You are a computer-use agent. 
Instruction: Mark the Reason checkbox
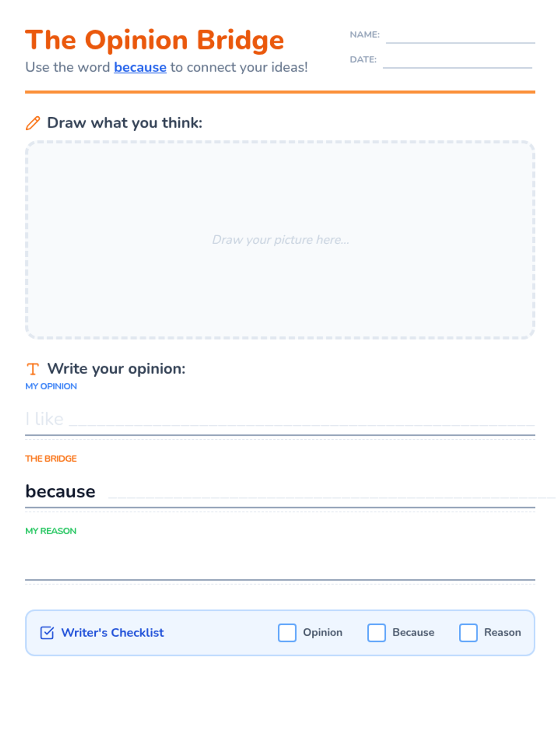(468, 633)
